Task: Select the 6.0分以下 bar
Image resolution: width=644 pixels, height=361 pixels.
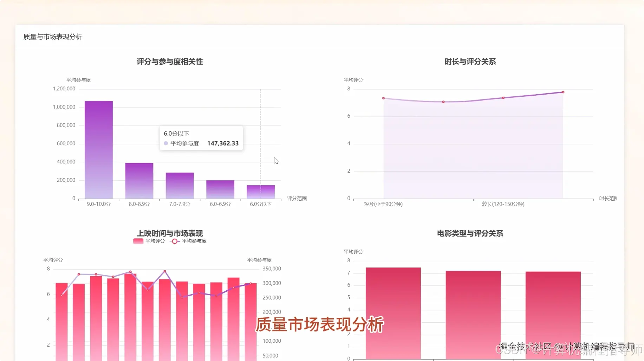Action: 261,192
